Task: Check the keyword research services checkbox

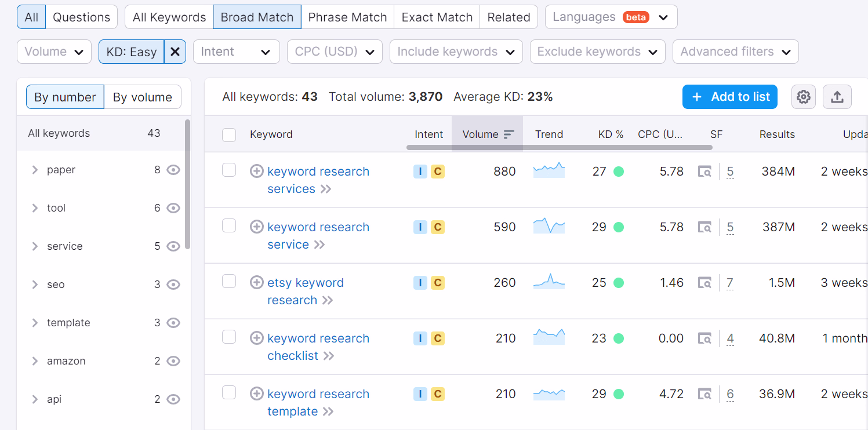Action: point(229,170)
